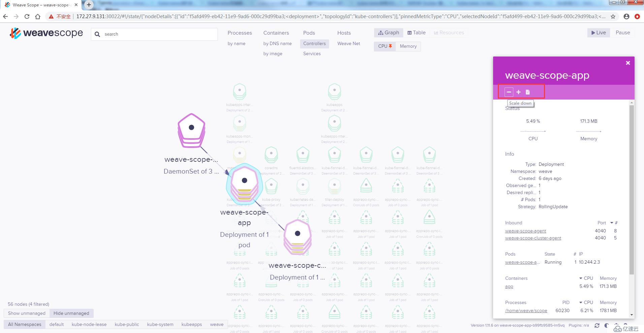
Task: Select the highlighted weave-scope-app node
Action: (x=245, y=184)
